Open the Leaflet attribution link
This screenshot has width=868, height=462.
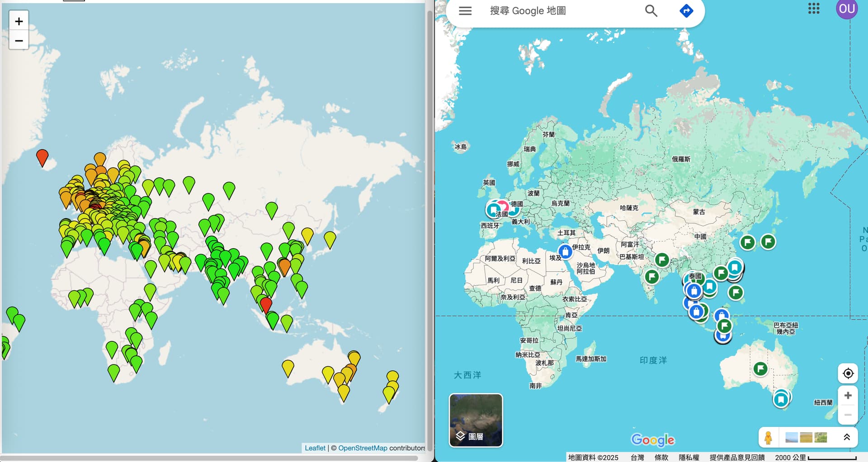tap(315, 448)
